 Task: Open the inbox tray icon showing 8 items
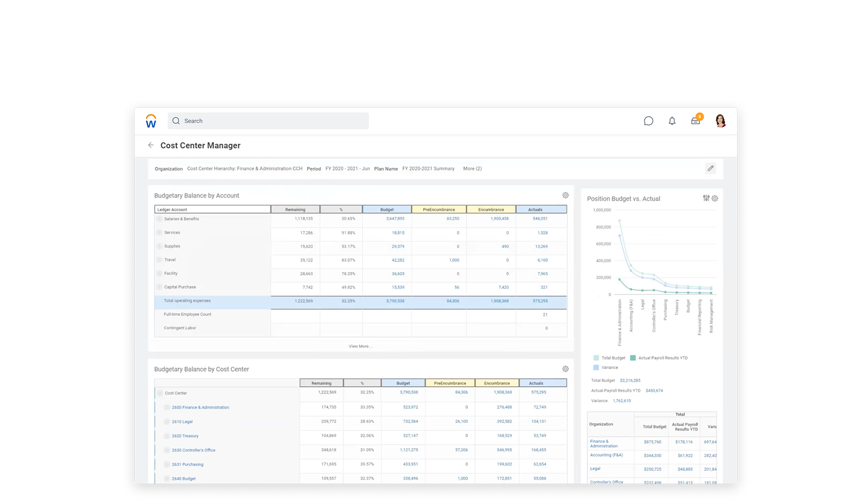(695, 121)
